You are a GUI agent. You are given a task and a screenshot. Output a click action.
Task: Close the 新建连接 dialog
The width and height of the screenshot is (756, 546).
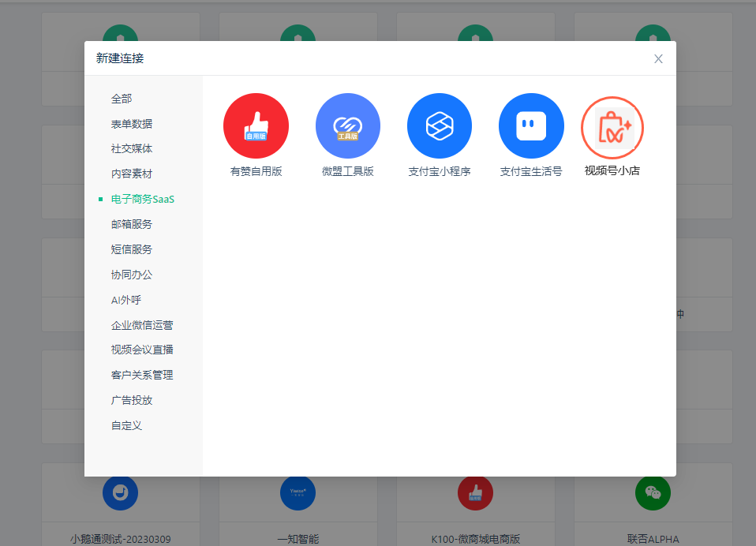pos(658,59)
